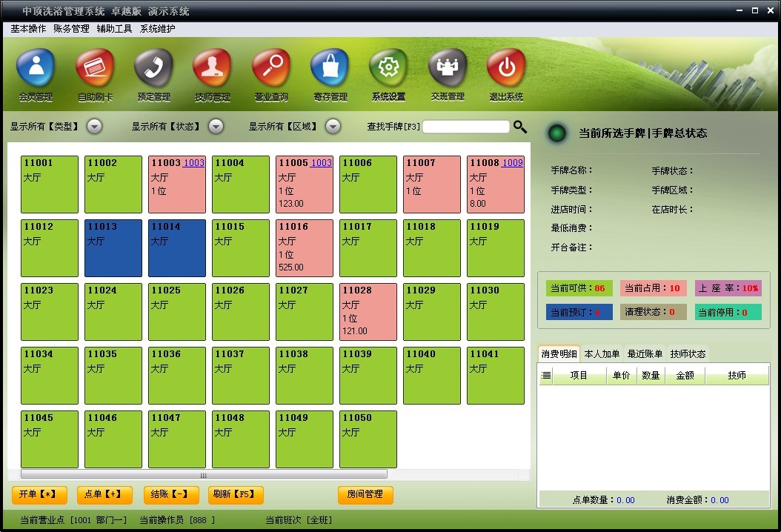Image resolution: width=781 pixels, height=532 pixels.
Task: Expand the 显示所有【类型】 dropdown arrow
Action: point(94,127)
